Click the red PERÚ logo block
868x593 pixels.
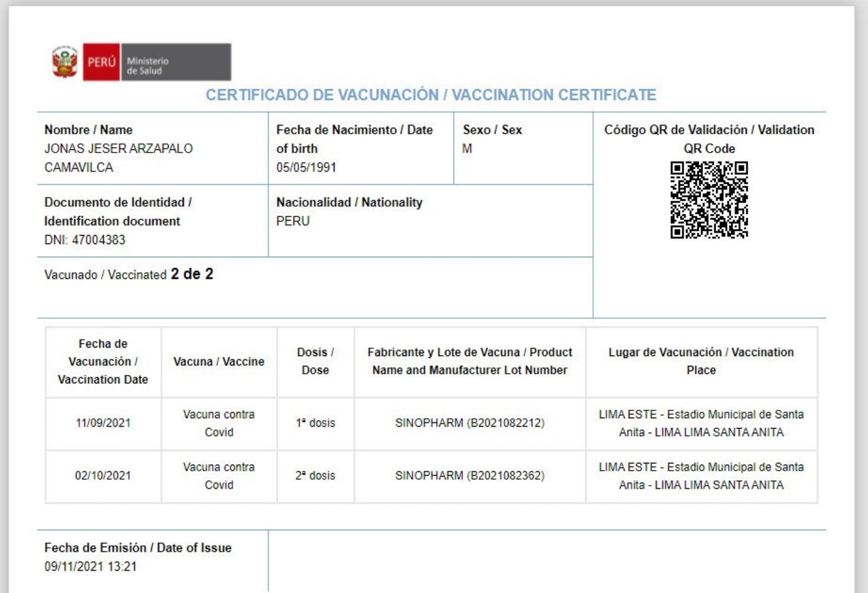pyautogui.click(x=101, y=62)
